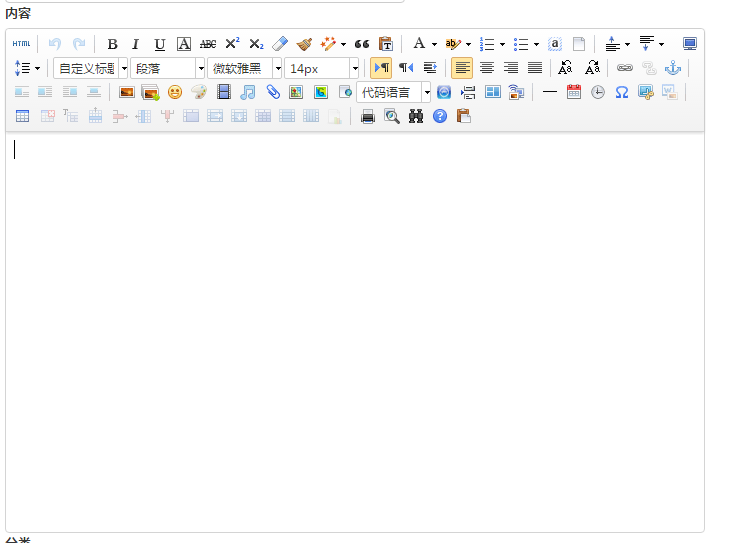This screenshot has width=753, height=543.
Task: Justify text both sides
Action: [x=534, y=68]
